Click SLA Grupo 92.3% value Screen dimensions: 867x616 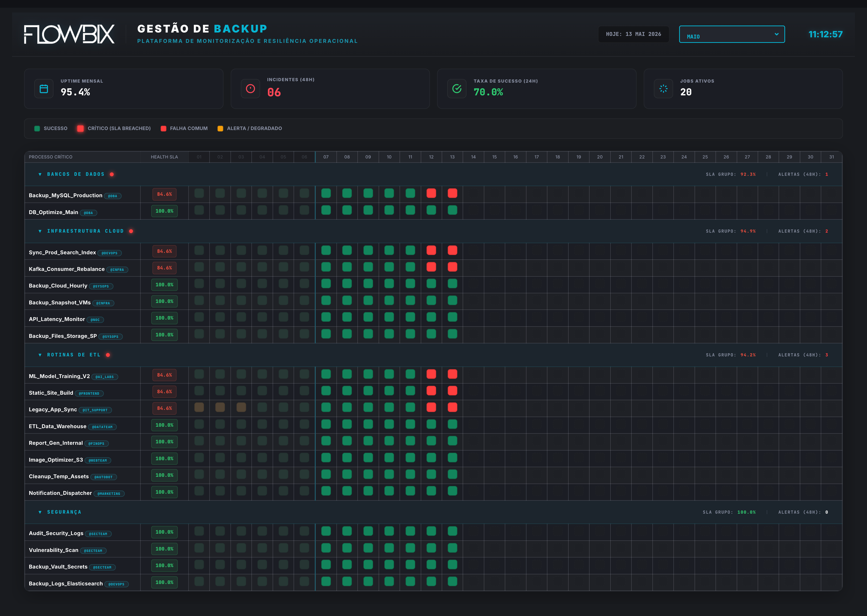(748, 175)
